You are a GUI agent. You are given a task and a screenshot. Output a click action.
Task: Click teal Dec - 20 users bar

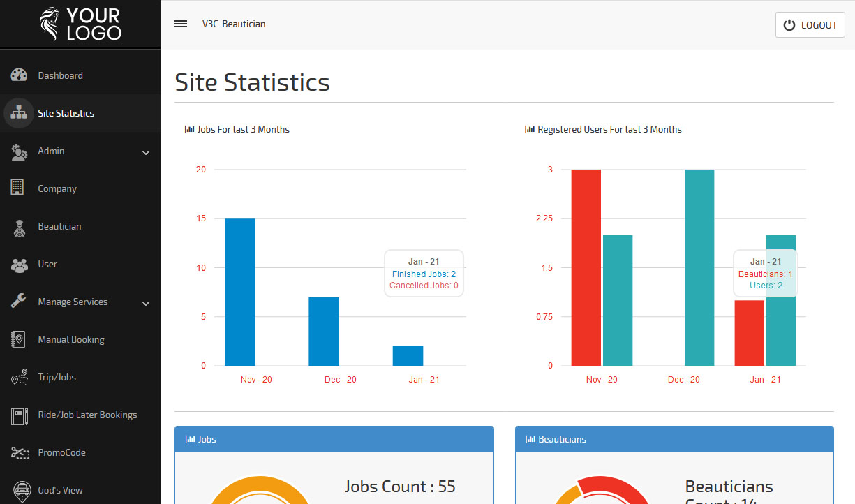tap(699, 267)
